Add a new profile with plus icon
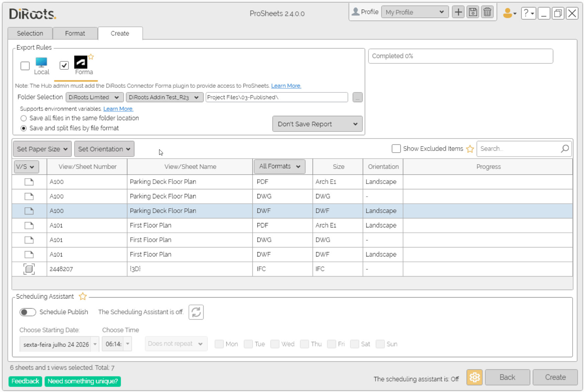 pos(458,12)
